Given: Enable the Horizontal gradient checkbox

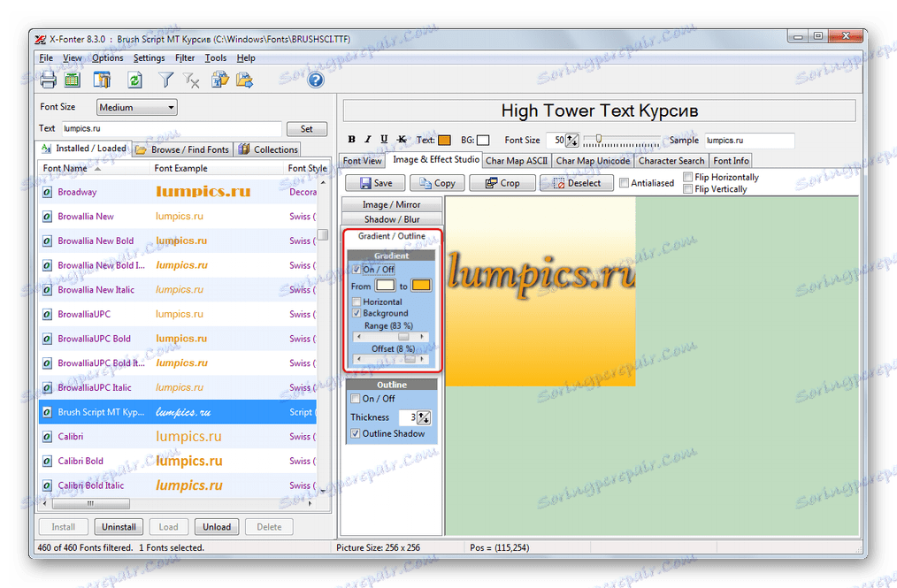Looking at the screenshot, I should click(x=356, y=302).
